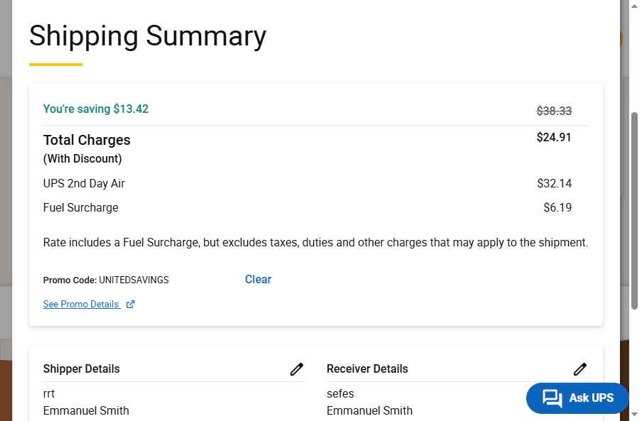Viewport: 640px width, 421px height.
Task: Click the external link icon beside See Promo Details
Action: tap(131, 305)
